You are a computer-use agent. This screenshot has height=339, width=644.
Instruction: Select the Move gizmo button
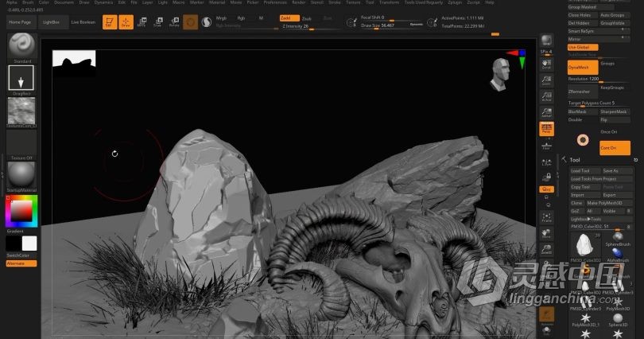[142, 22]
